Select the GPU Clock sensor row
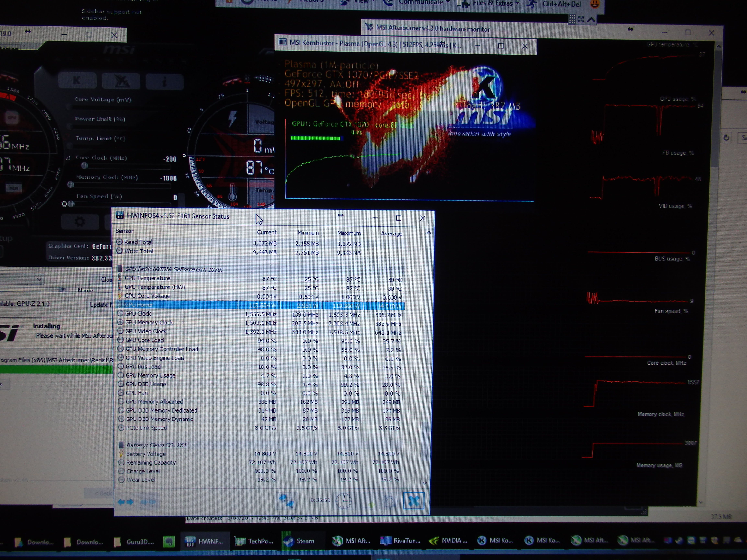 (260, 314)
